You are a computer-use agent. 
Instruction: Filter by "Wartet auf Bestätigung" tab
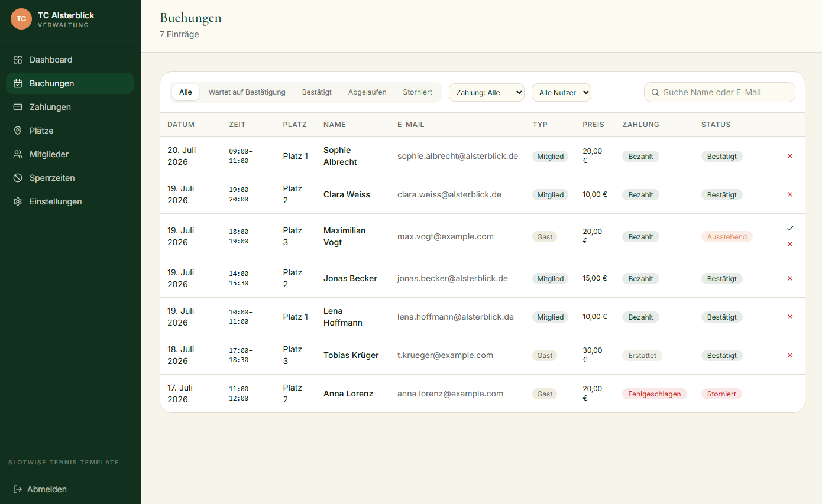pos(247,92)
